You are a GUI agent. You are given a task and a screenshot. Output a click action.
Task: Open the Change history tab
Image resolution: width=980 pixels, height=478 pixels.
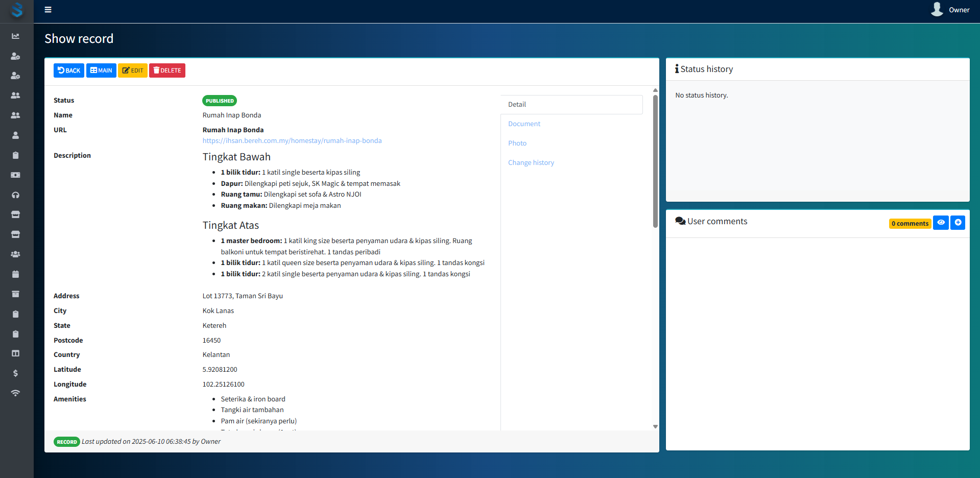click(x=531, y=163)
